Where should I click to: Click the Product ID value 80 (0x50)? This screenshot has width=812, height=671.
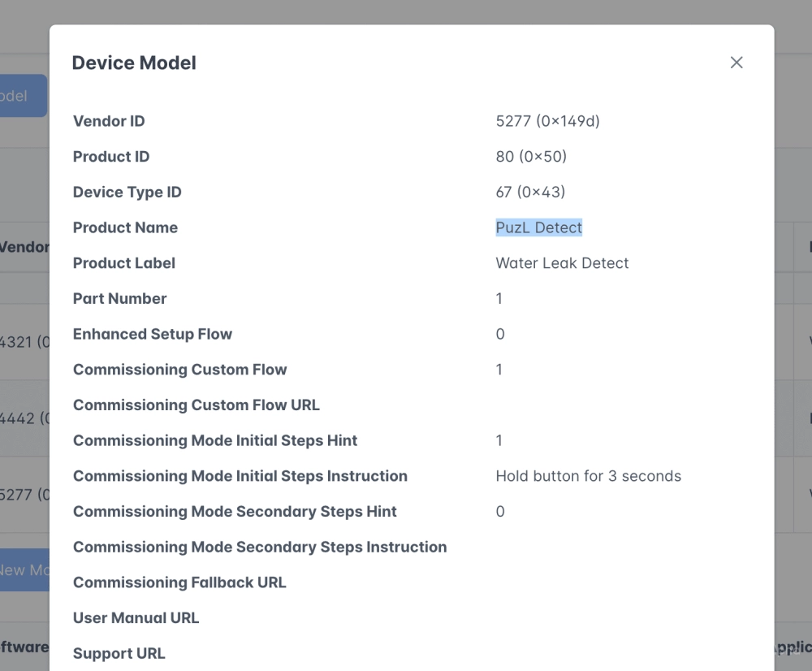click(x=531, y=157)
